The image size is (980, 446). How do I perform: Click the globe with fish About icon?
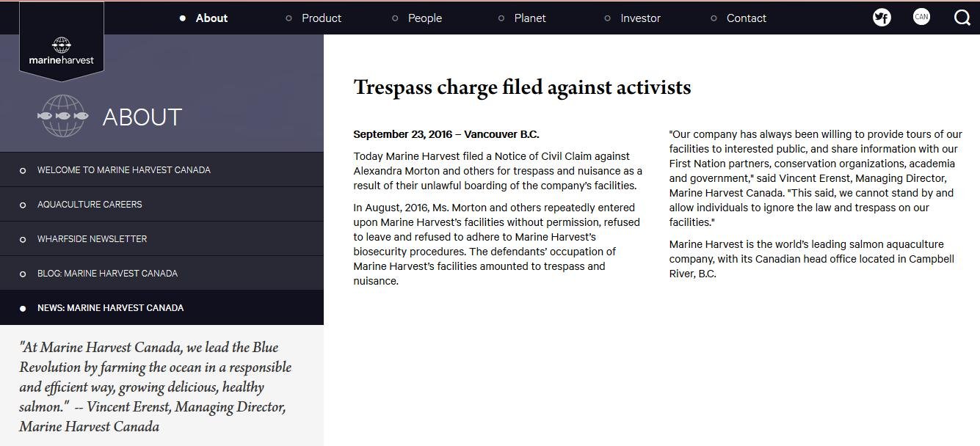(x=62, y=116)
